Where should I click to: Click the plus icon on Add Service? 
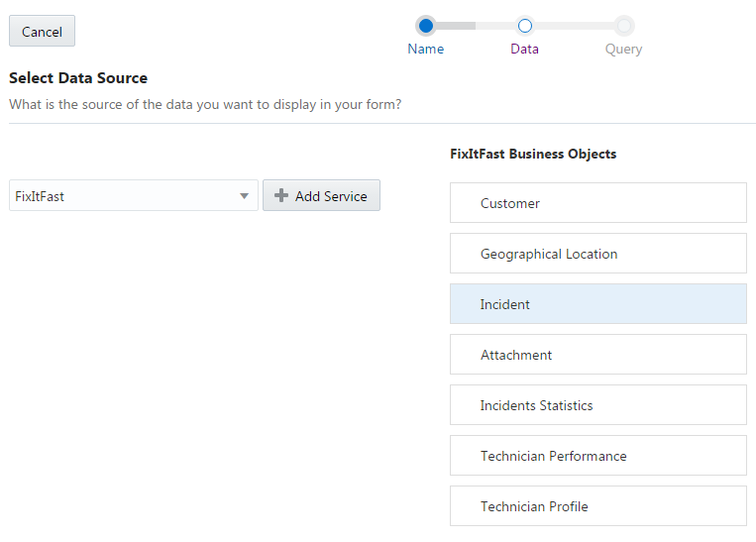(281, 196)
